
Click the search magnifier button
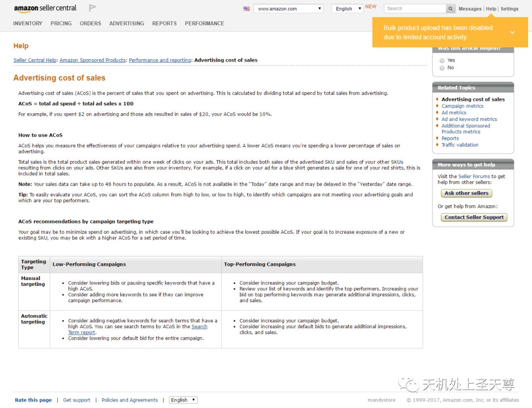[450, 8]
